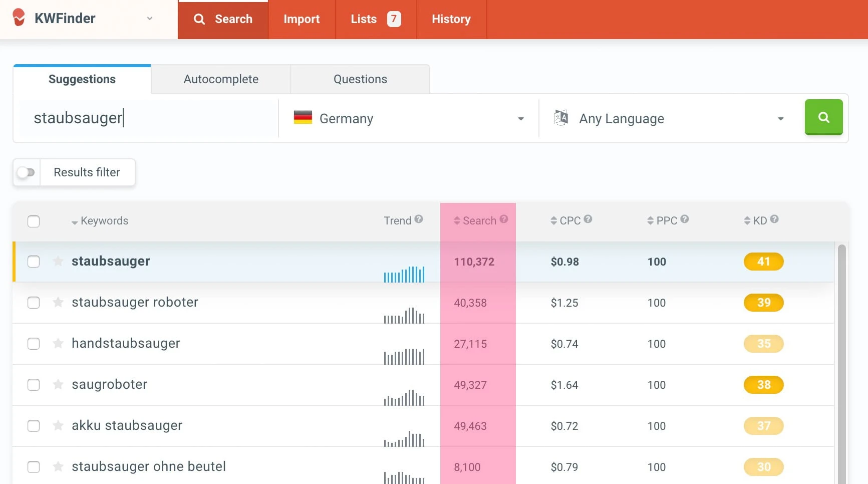
Task: Click the KWFinder logo icon
Action: tap(19, 18)
